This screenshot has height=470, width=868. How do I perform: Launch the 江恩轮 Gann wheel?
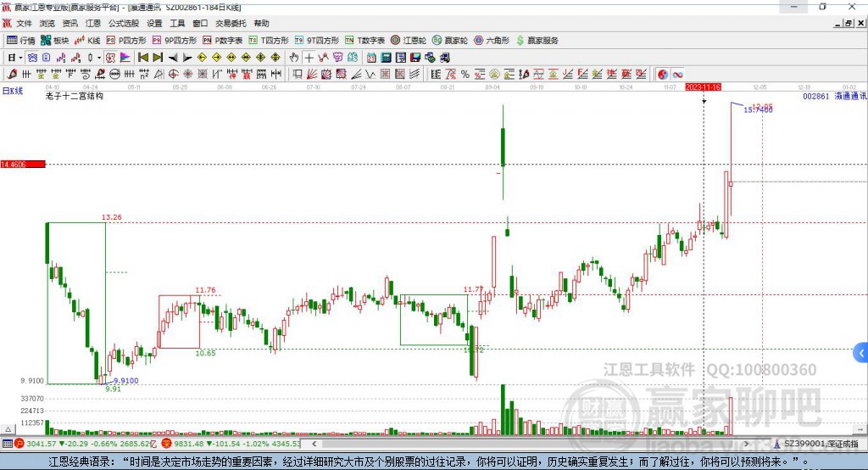click(409, 41)
